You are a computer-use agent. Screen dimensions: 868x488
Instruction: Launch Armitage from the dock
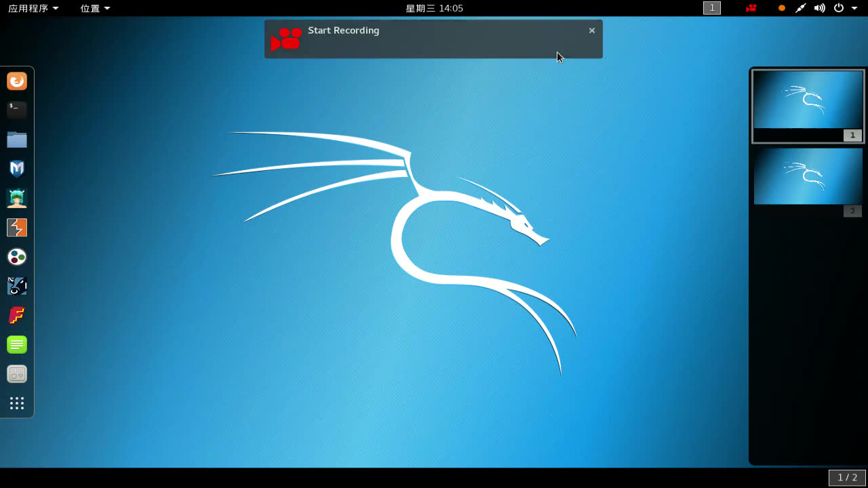tap(17, 199)
